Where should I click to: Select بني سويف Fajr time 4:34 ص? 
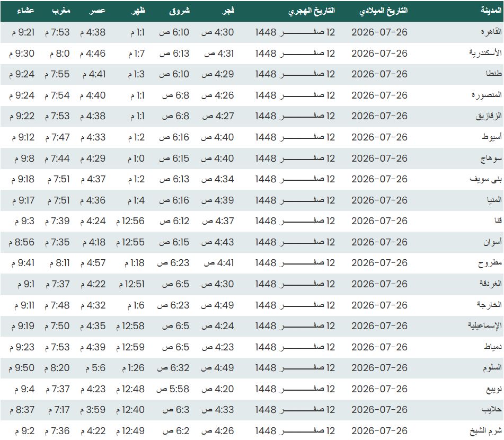click(218, 179)
